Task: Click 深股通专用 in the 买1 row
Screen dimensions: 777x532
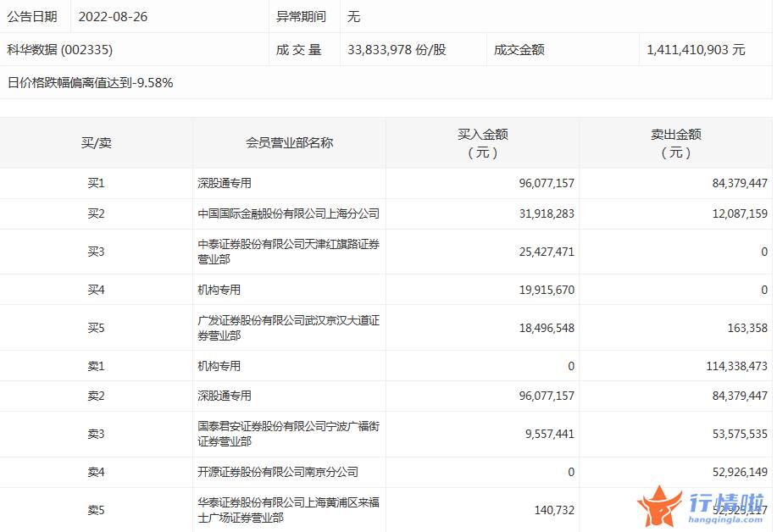Action: click(225, 183)
